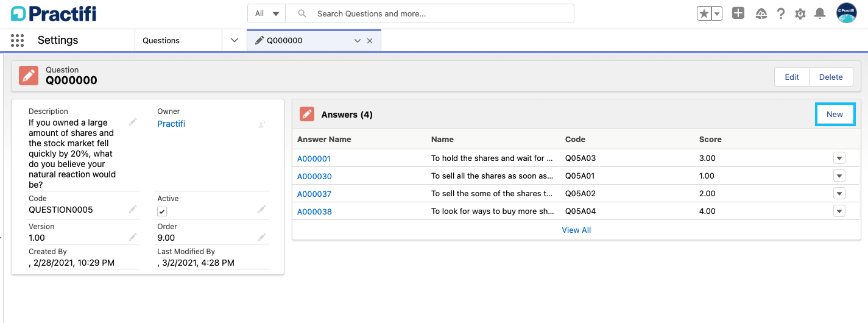
Task: Select the Q05A04 code cell
Action: point(580,211)
